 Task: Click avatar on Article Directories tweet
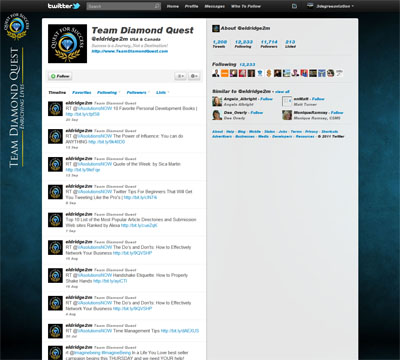[x=55, y=220]
